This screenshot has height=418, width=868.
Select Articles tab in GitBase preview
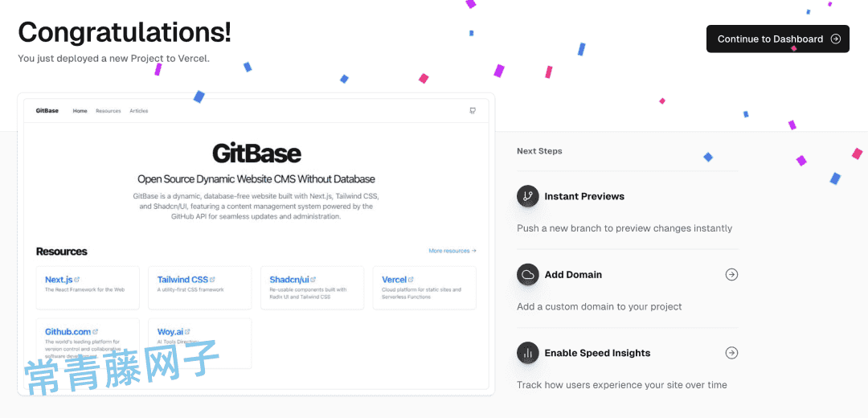point(139,111)
